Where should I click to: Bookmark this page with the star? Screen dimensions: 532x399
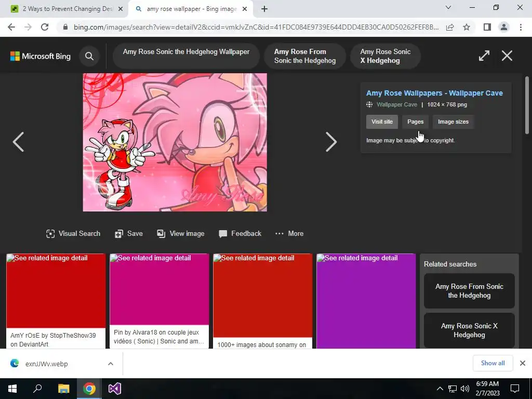[467, 27]
